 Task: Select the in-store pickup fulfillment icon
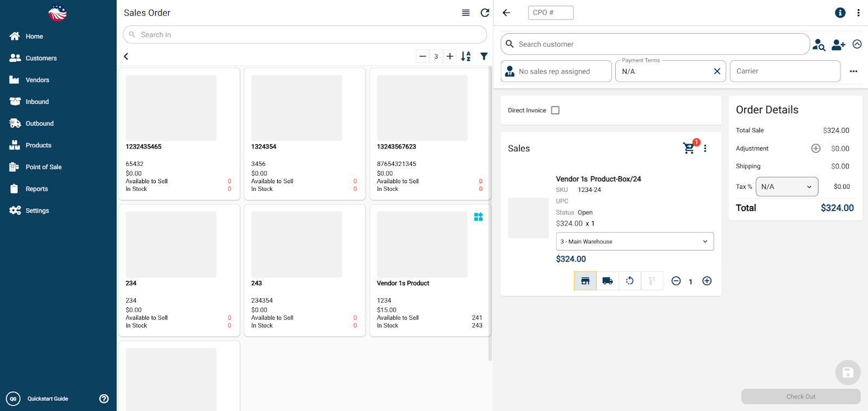coord(585,281)
